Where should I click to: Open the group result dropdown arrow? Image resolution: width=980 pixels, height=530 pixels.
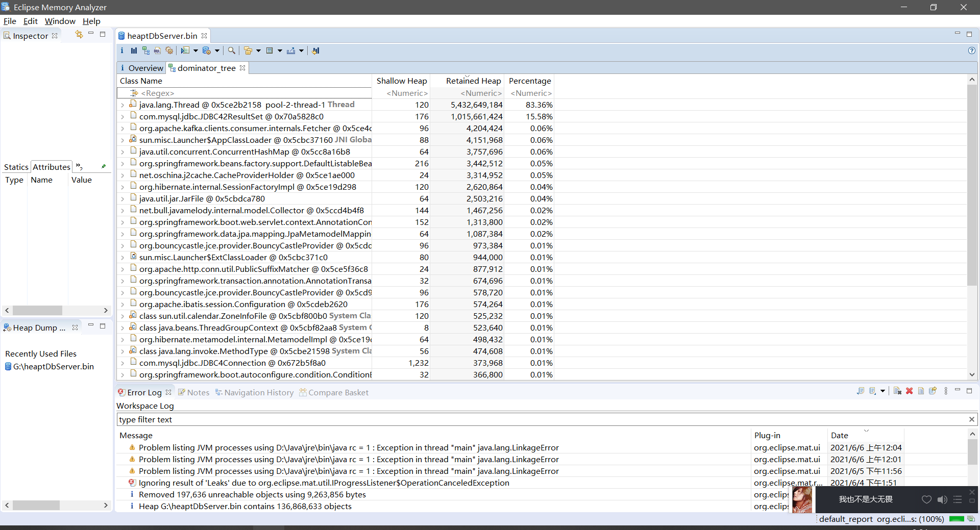point(258,51)
